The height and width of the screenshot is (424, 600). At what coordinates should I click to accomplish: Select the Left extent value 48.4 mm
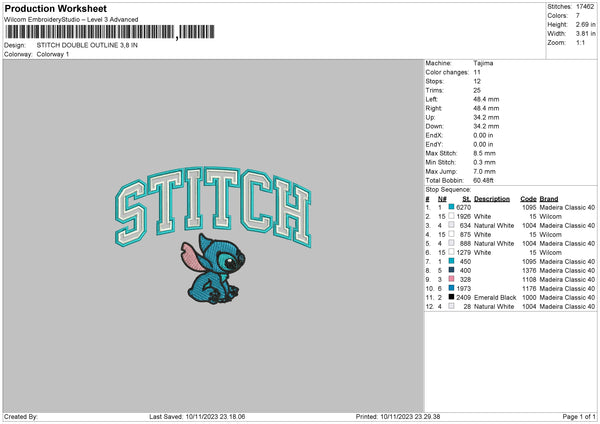[x=486, y=99]
